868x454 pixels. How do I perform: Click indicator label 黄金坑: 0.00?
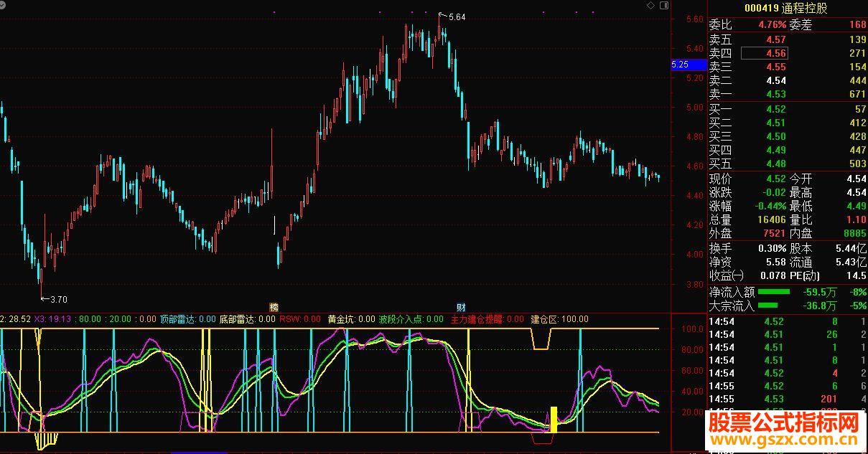(x=351, y=319)
